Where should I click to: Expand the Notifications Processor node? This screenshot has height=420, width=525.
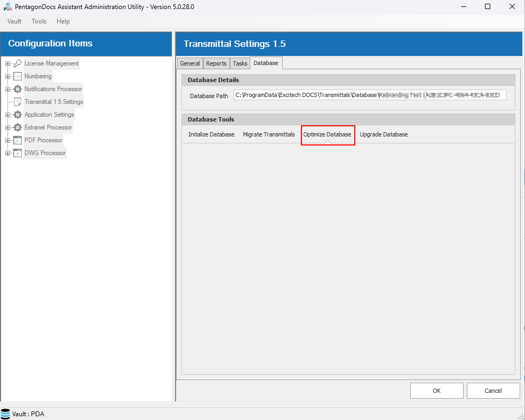[8, 90]
